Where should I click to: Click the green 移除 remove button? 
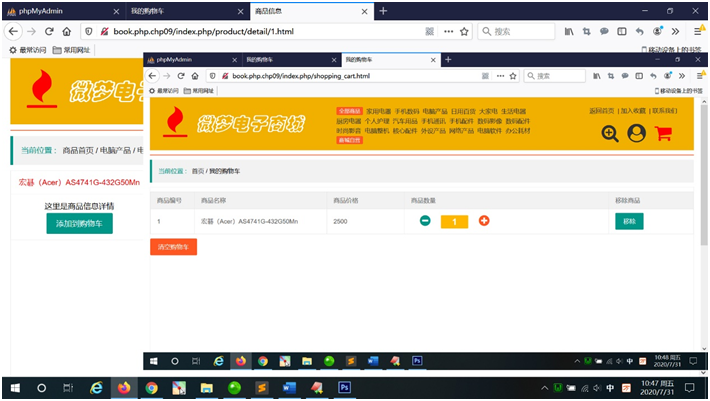tap(629, 221)
